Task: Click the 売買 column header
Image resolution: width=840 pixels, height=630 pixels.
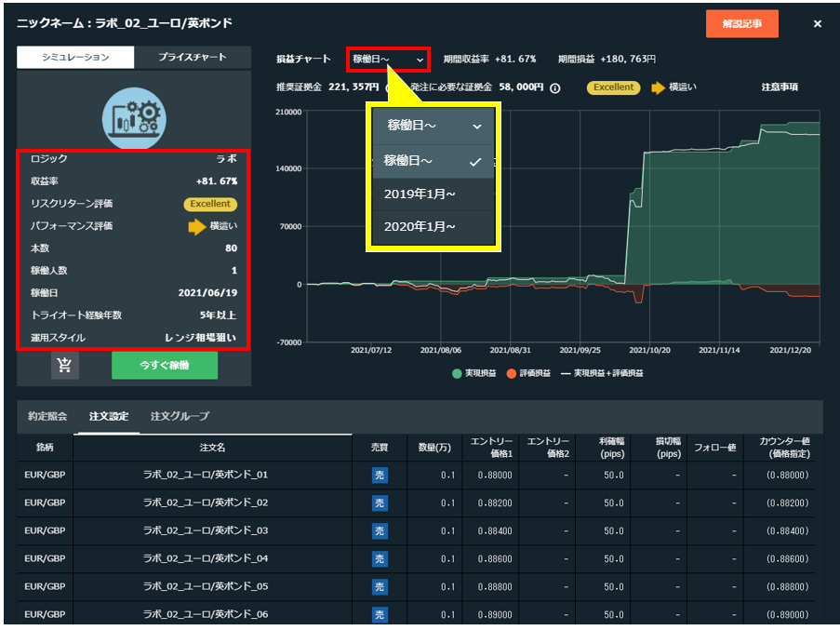Action: tap(380, 448)
